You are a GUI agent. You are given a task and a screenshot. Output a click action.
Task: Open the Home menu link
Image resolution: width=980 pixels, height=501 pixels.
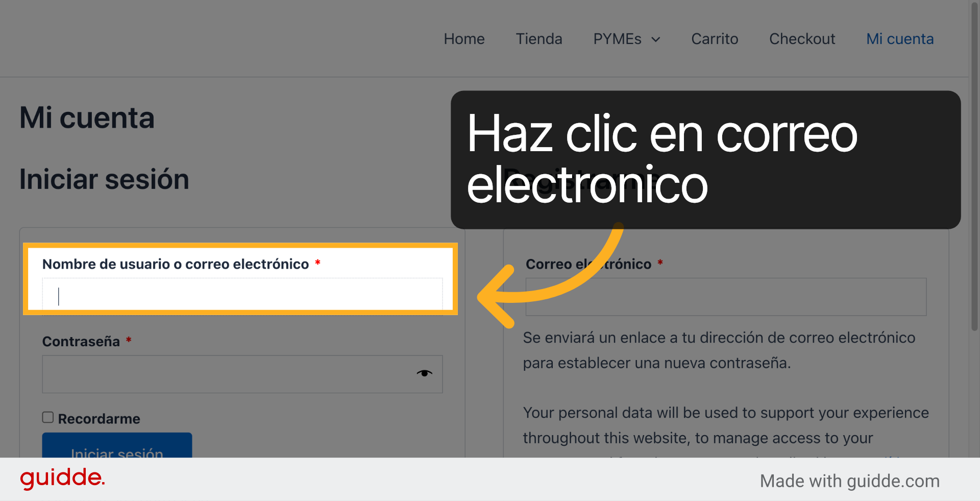click(464, 39)
